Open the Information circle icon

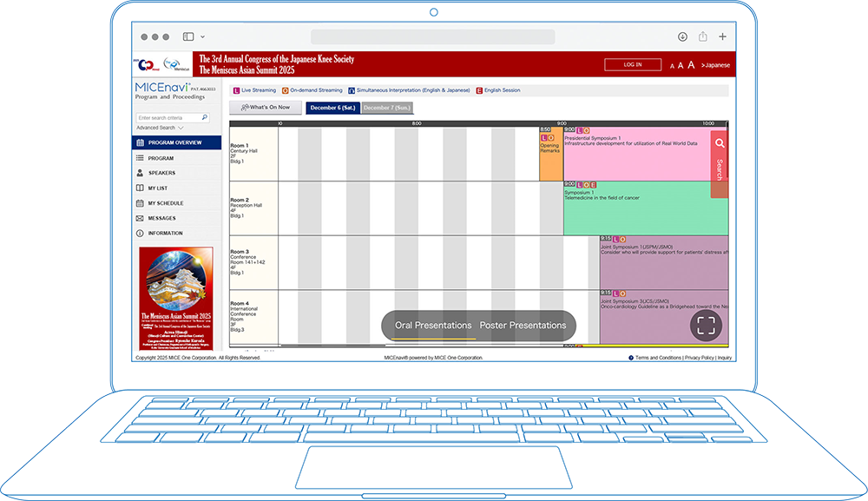click(140, 233)
